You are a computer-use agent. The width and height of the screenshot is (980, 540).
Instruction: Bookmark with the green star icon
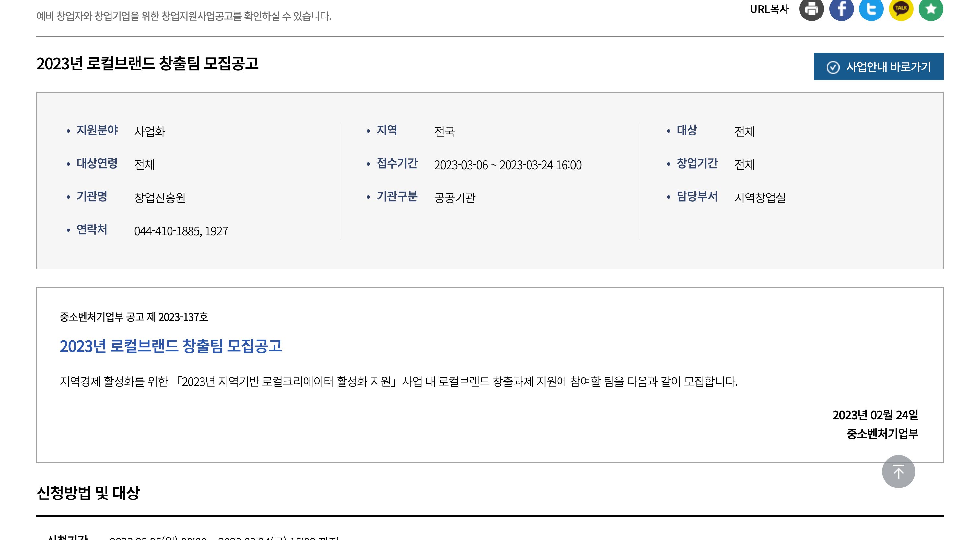coord(930,8)
